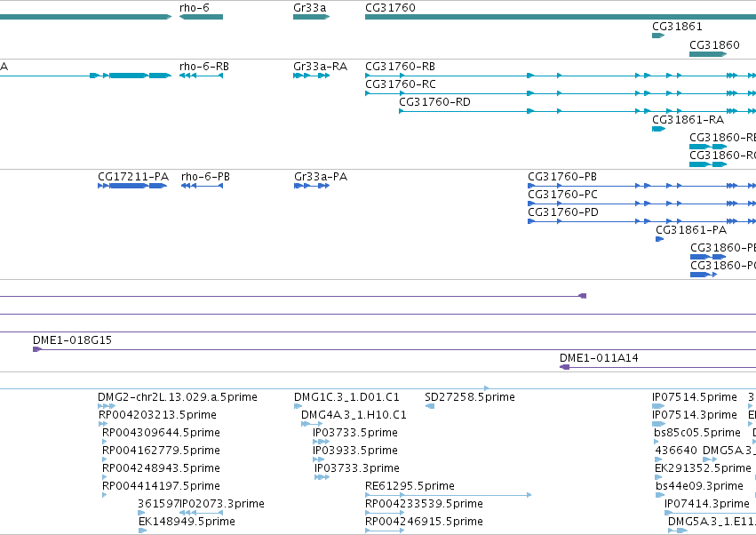Select the long teal CG31760 gene bar
Image resolution: width=756 pixels, height=535 pixels.
click(561, 18)
